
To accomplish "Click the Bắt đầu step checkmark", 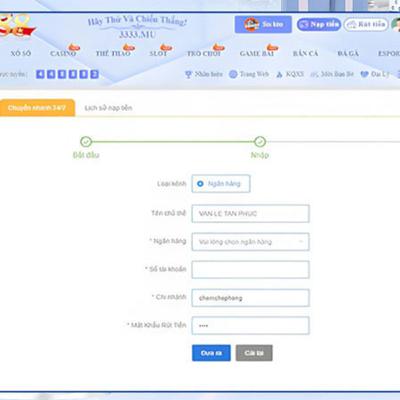I will 86,142.
